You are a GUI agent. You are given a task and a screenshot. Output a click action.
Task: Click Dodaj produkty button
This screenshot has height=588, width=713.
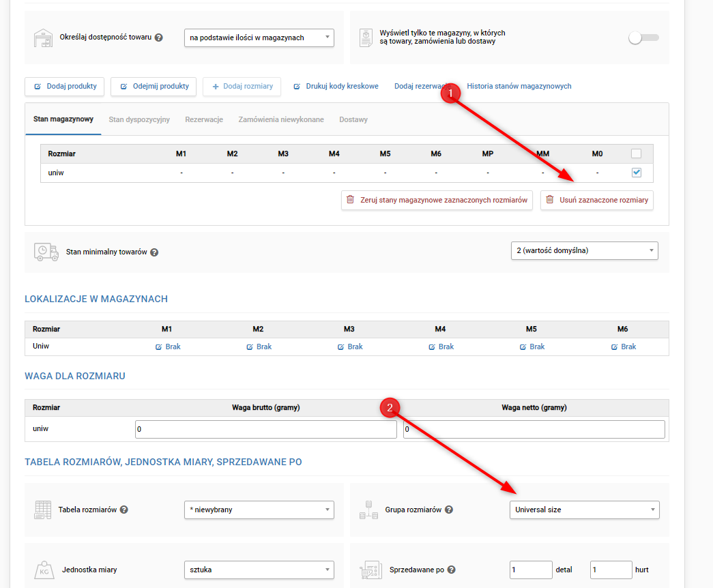coord(65,87)
